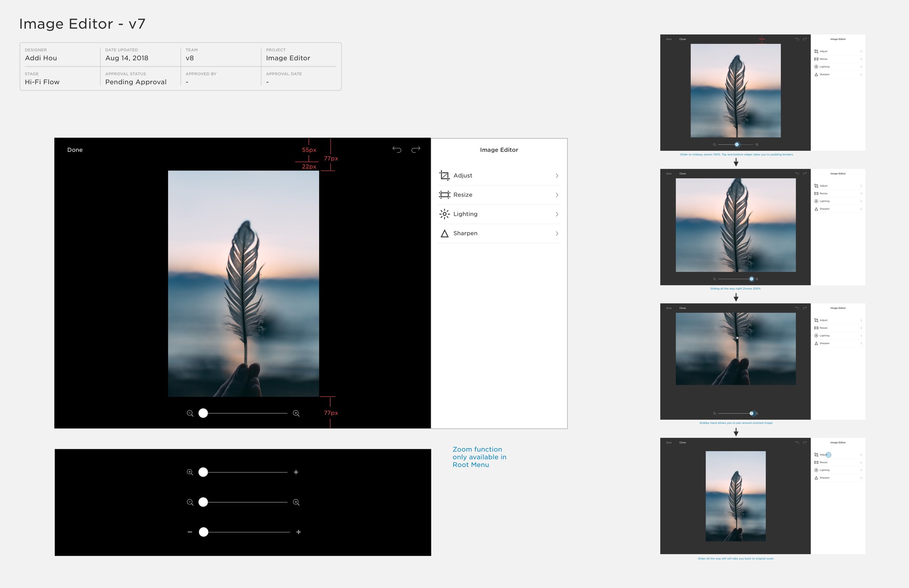Select the Lighting menu item

pyautogui.click(x=500, y=214)
